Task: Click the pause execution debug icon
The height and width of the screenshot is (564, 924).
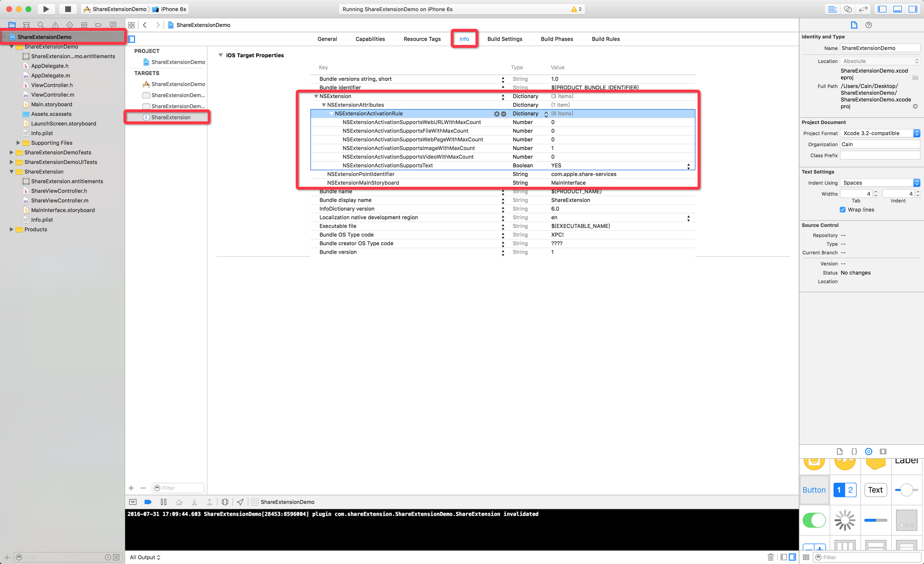Action: pos(163,502)
